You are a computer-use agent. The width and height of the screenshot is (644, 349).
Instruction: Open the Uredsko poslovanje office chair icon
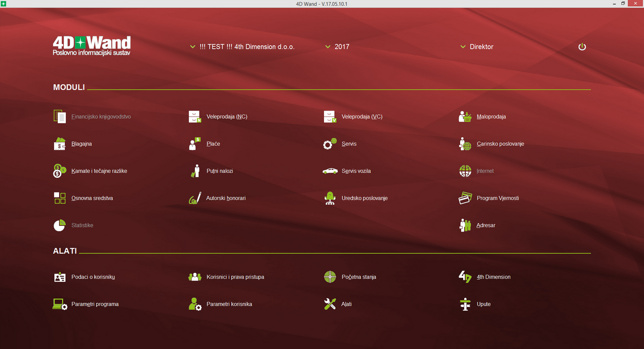(x=330, y=198)
